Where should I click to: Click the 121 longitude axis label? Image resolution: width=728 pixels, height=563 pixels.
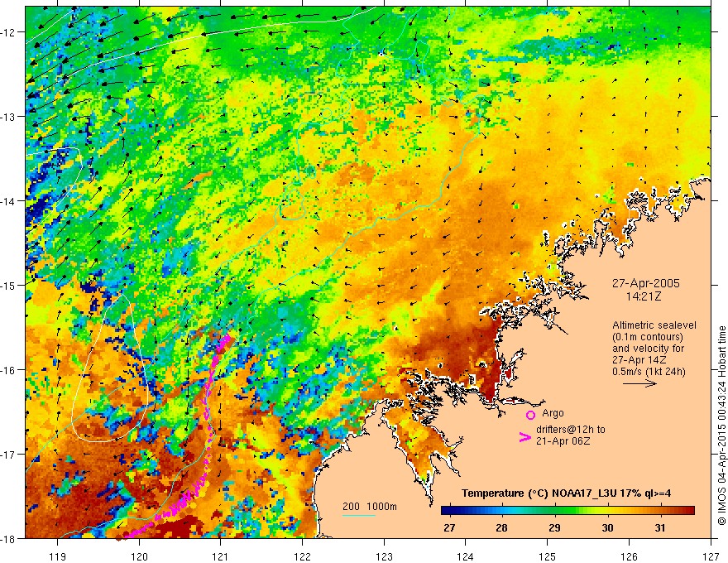[221, 556]
